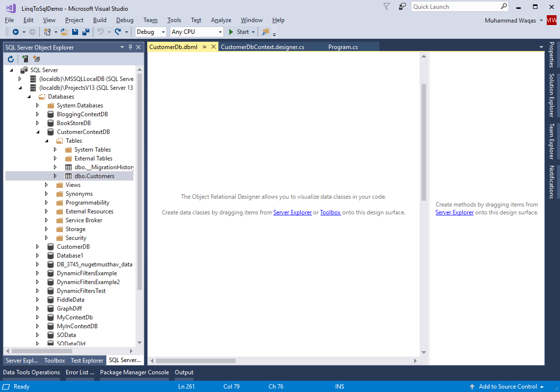Switch to the Program.cs tab
Screen dimensions: 560x392
343,47
